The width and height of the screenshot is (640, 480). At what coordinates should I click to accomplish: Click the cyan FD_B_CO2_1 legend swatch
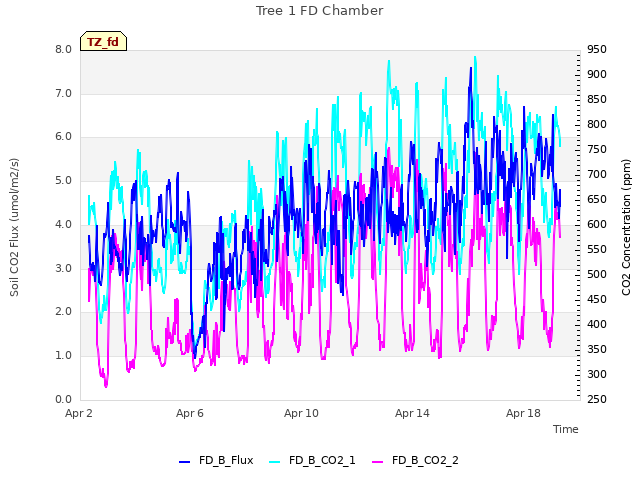click(275, 462)
